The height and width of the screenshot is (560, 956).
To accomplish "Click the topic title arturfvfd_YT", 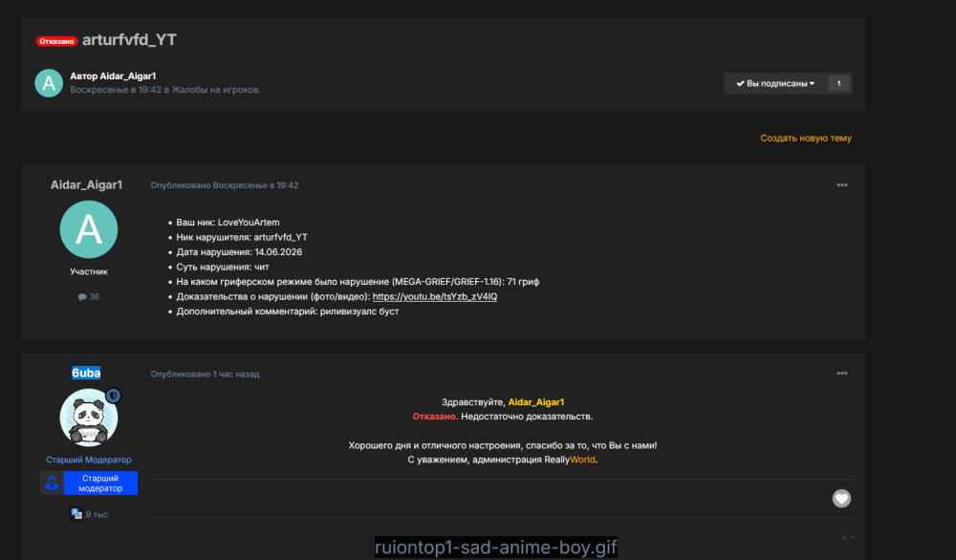I will [x=129, y=40].
